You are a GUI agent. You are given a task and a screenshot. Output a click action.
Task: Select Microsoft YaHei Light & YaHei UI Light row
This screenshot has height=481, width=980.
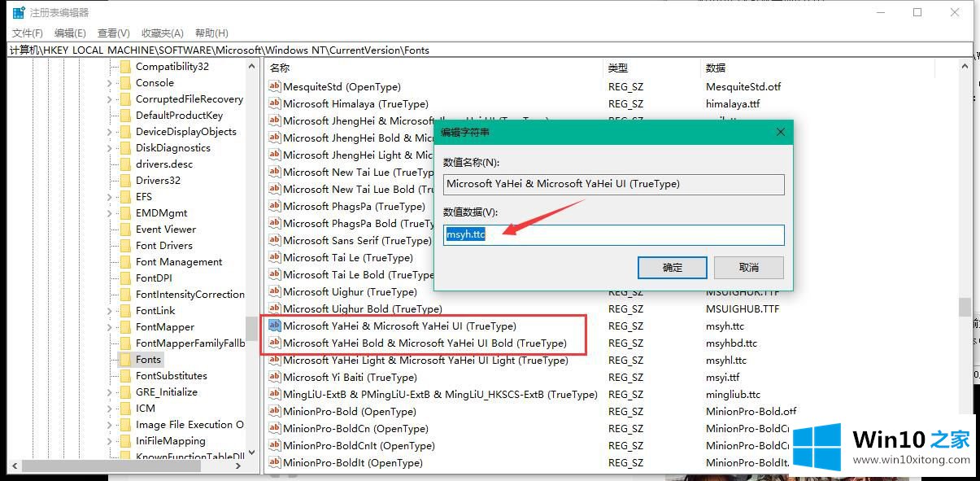425,361
